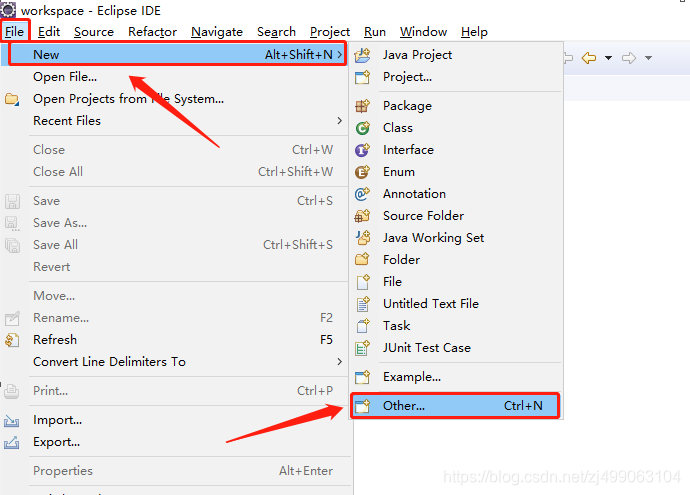Click the Print icon in the File menu
The image size is (690, 495).
point(12,391)
